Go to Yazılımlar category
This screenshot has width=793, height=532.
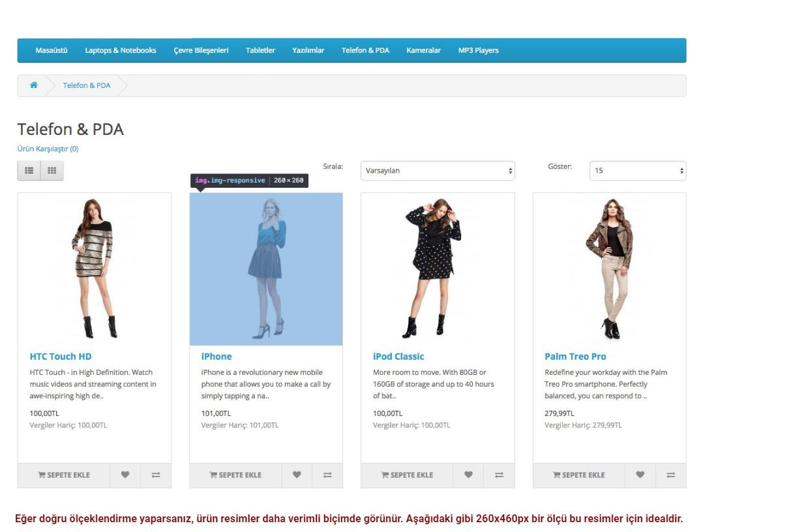tap(308, 50)
